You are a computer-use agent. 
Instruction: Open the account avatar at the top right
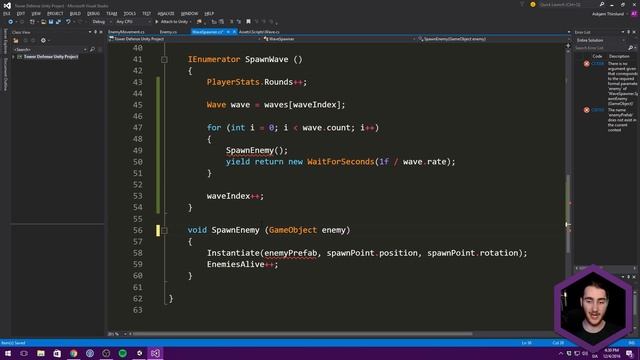[634, 14]
